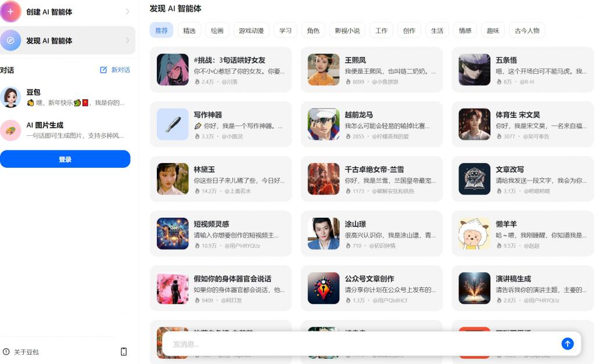Open the 林黛玉 agent card
Image resolution: width=595 pixels, height=364 pixels.
[x=221, y=179]
